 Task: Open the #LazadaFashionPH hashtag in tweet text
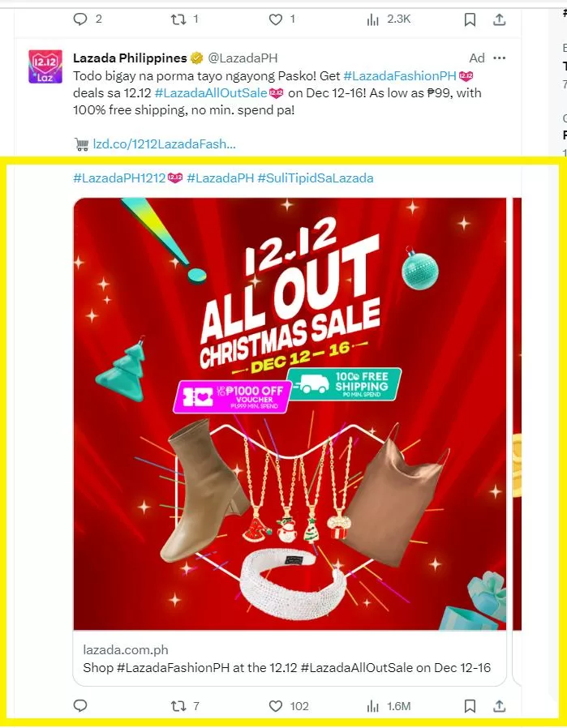coord(400,75)
